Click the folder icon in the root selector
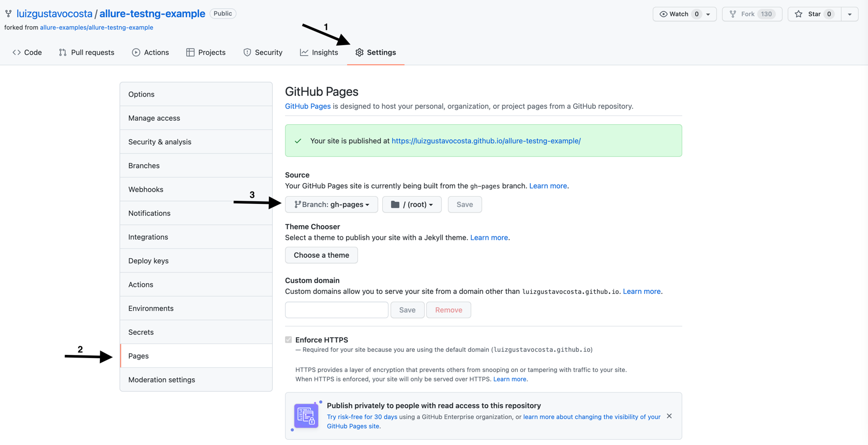868x445 pixels. point(395,204)
